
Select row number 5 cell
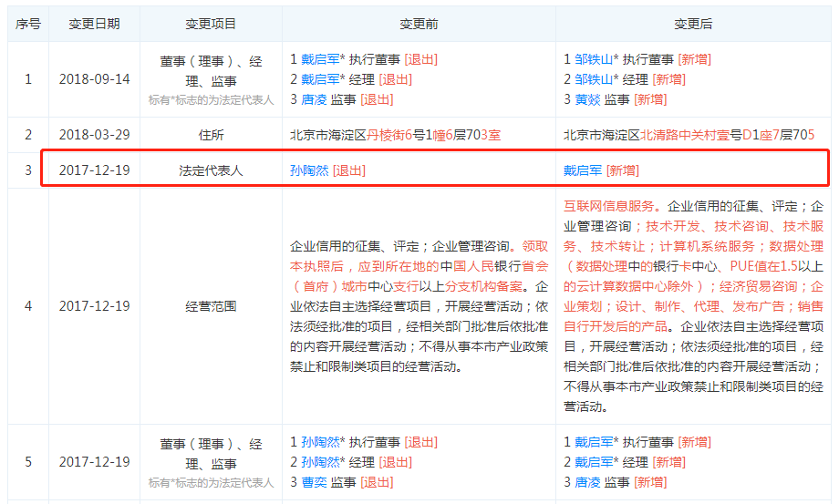(x=28, y=462)
